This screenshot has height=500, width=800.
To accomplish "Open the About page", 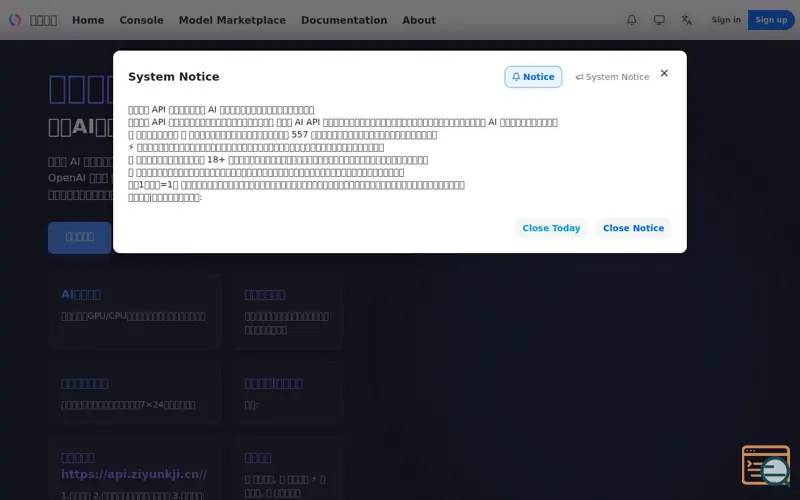I will click(419, 20).
